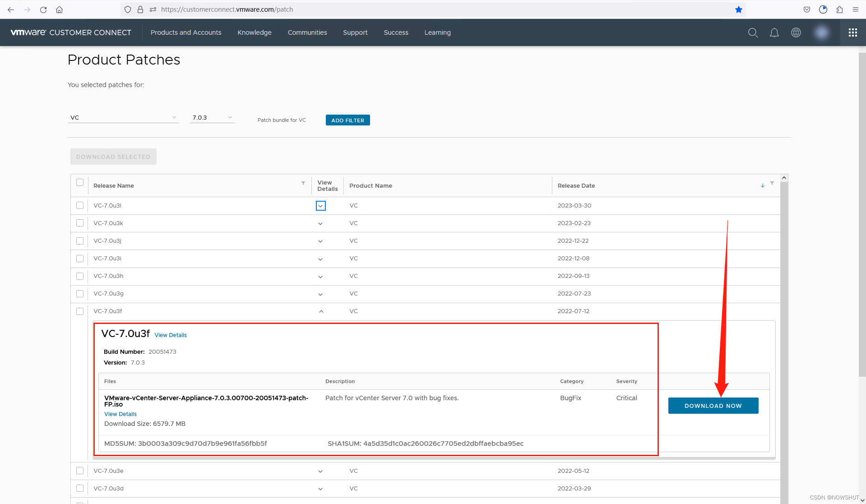Click the browser address bar URL
866x504 pixels.
pyautogui.click(x=227, y=9)
